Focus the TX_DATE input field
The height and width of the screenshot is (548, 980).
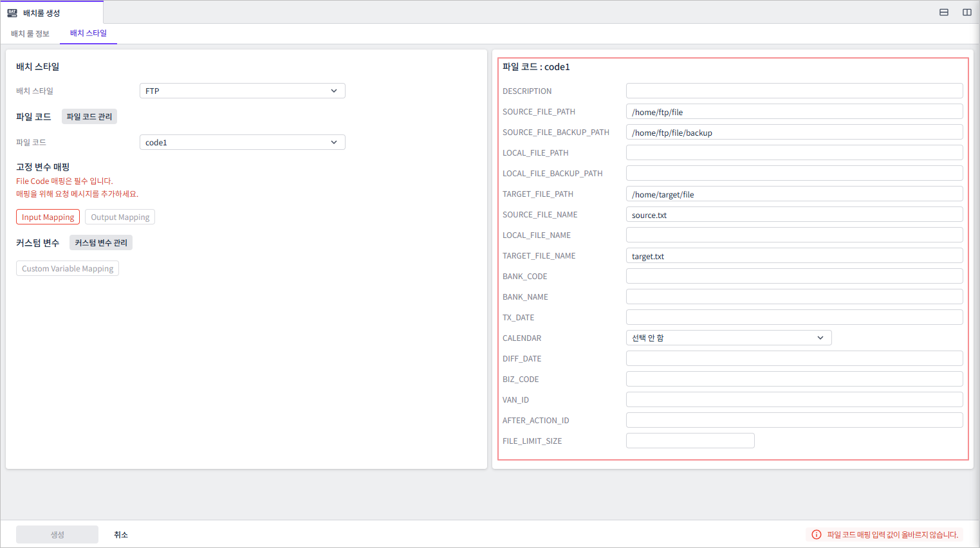point(795,317)
